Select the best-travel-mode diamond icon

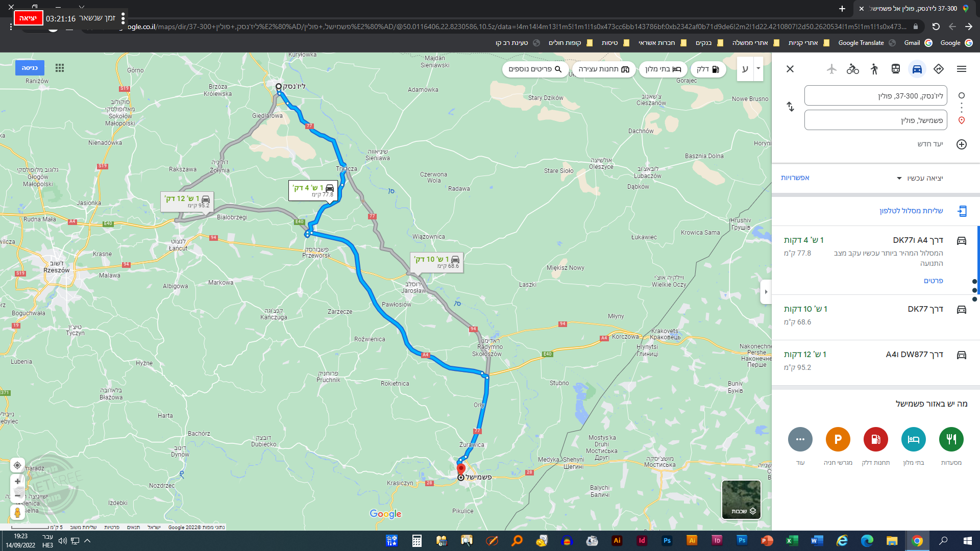[939, 69]
